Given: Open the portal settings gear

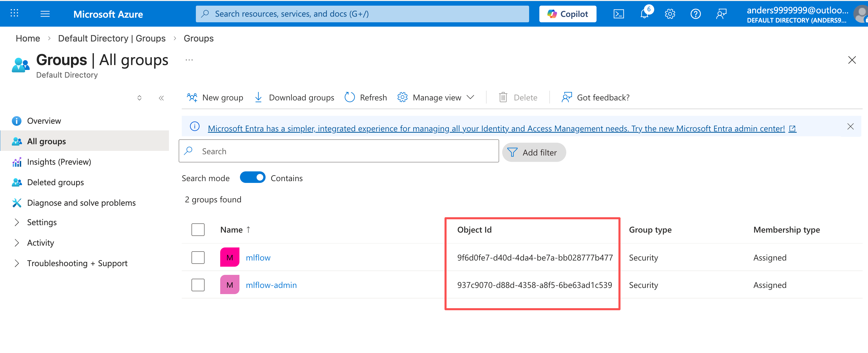Looking at the screenshot, I should 670,14.
